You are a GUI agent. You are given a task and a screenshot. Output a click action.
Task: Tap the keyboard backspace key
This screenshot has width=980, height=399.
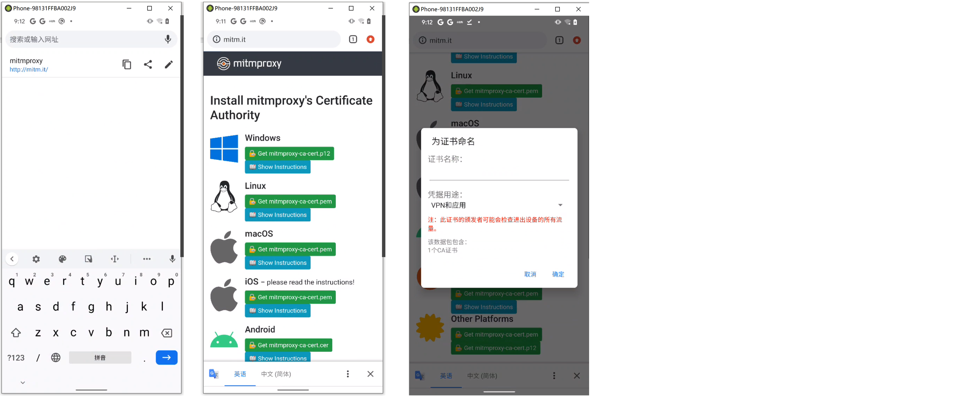(166, 333)
